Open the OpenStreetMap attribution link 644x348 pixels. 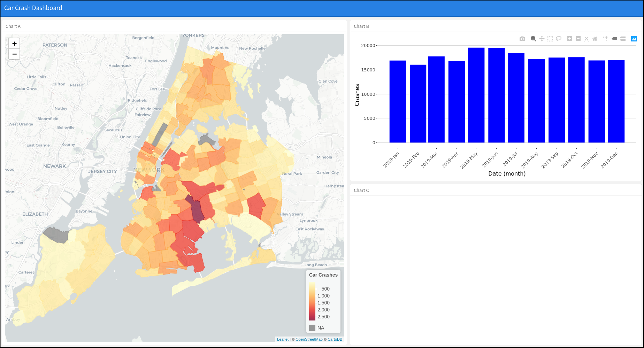pos(309,339)
